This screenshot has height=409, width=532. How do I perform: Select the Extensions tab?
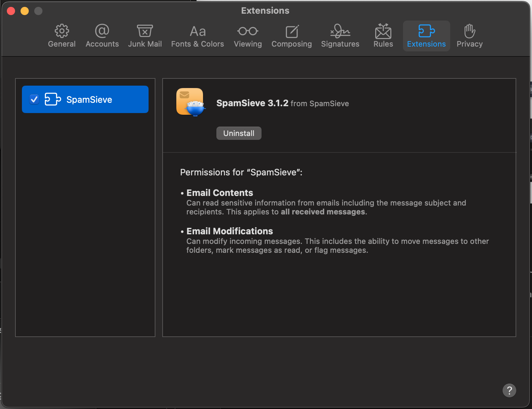pyautogui.click(x=427, y=36)
